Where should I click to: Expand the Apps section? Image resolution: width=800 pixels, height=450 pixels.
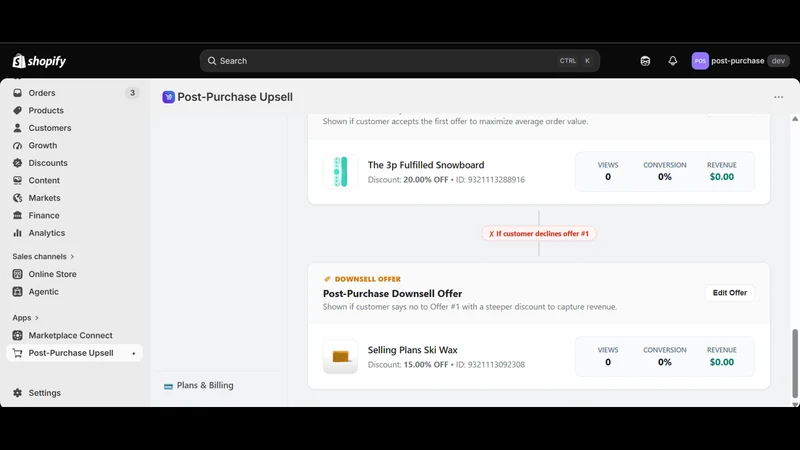[26, 317]
